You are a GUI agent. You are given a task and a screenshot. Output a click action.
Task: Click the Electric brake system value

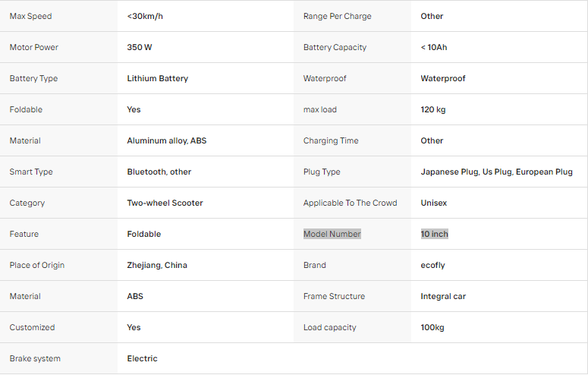(142, 358)
